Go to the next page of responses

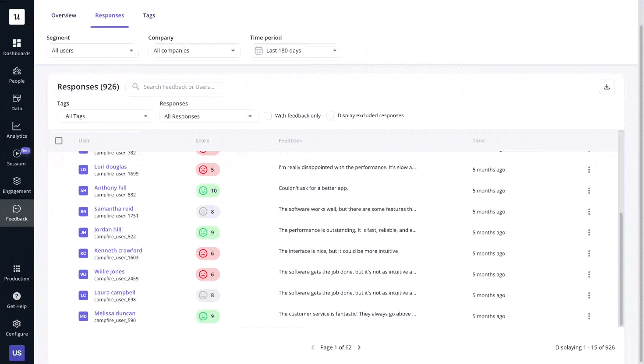click(x=359, y=347)
